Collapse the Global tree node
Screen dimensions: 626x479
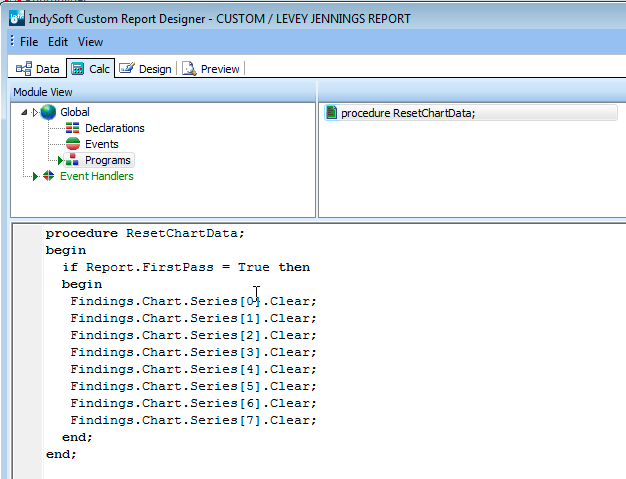tap(24, 113)
